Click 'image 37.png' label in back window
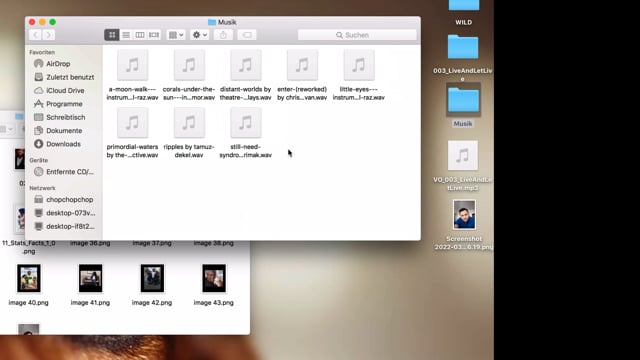Screen dimensions: 640x360 point(152,243)
